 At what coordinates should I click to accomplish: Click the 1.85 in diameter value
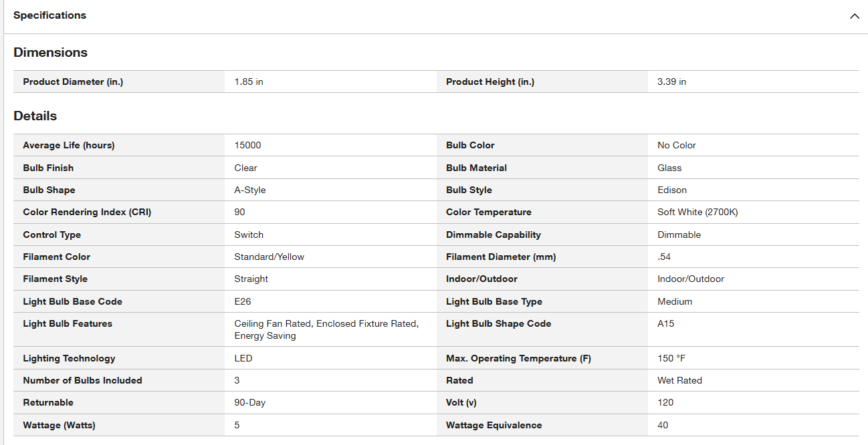pos(249,82)
